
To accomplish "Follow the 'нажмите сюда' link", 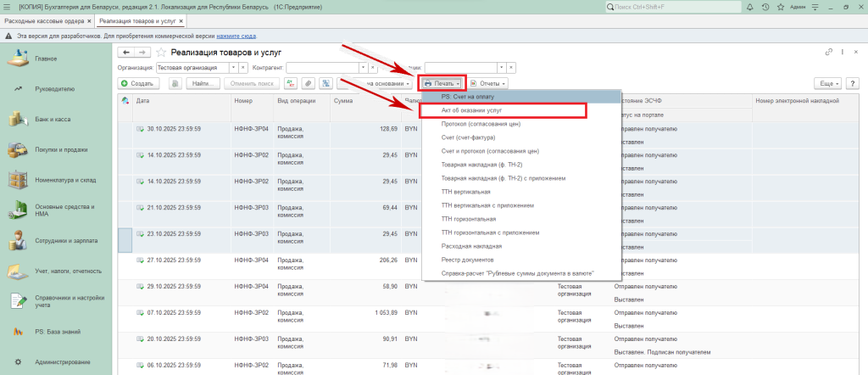I will [x=234, y=37].
